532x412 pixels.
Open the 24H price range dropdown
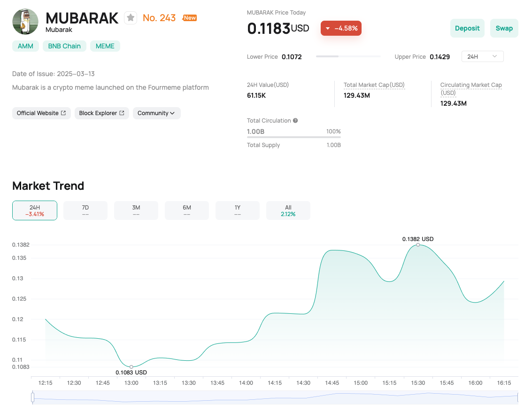[x=483, y=56]
